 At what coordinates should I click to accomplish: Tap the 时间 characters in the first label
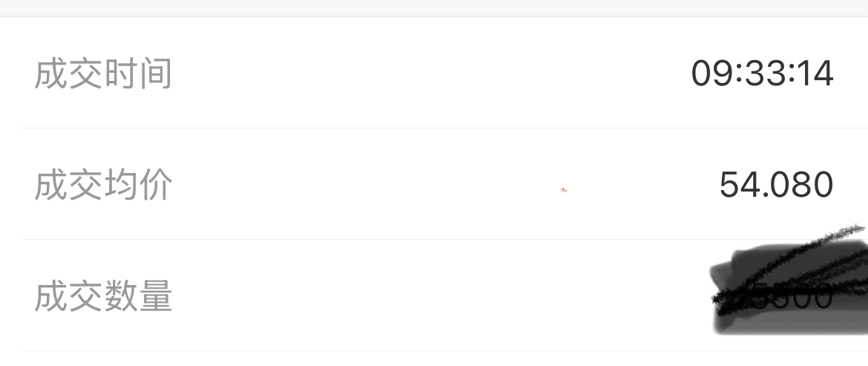[x=138, y=73]
